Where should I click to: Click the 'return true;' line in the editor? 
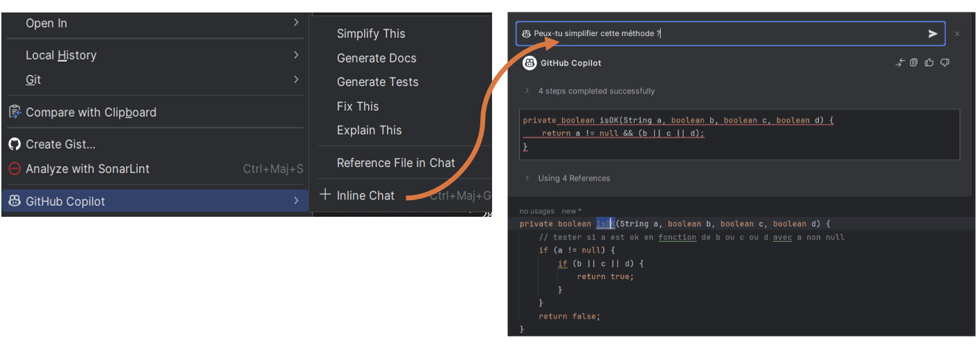[x=605, y=276]
